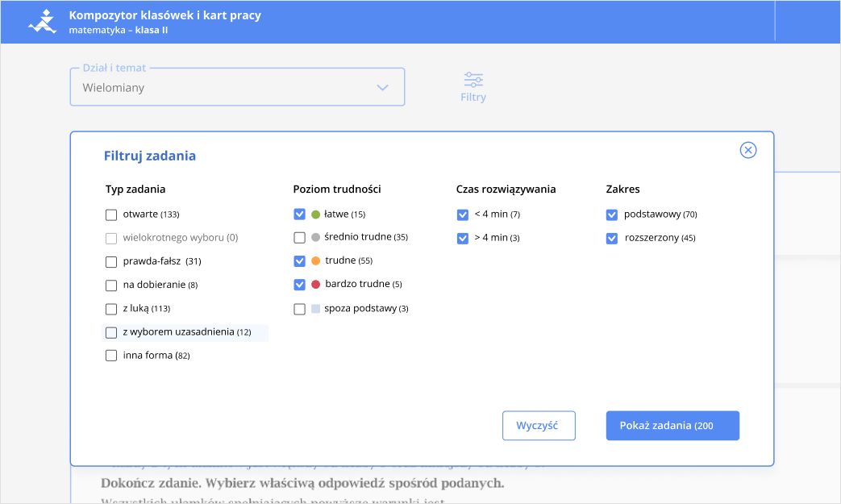Click the Zakres column heading

tap(622, 190)
